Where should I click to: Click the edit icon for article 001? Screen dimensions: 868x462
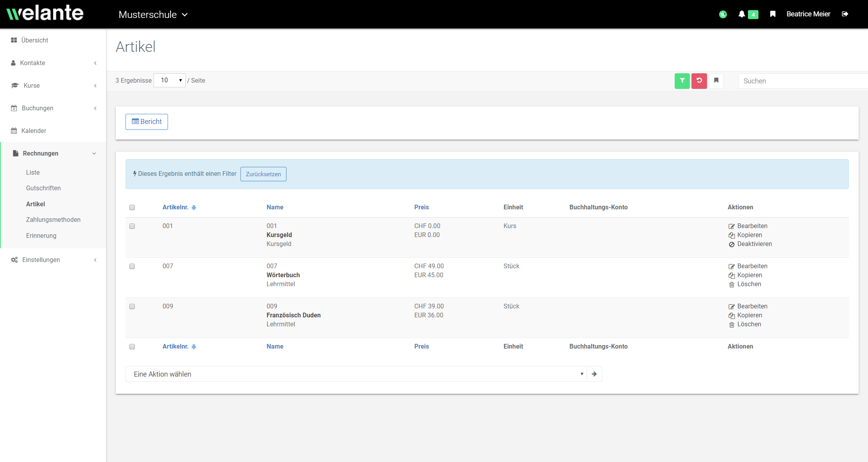click(x=732, y=226)
